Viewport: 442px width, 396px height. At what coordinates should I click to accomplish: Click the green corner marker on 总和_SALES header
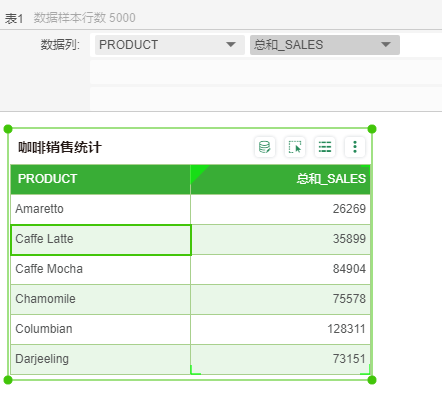click(x=198, y=172)
